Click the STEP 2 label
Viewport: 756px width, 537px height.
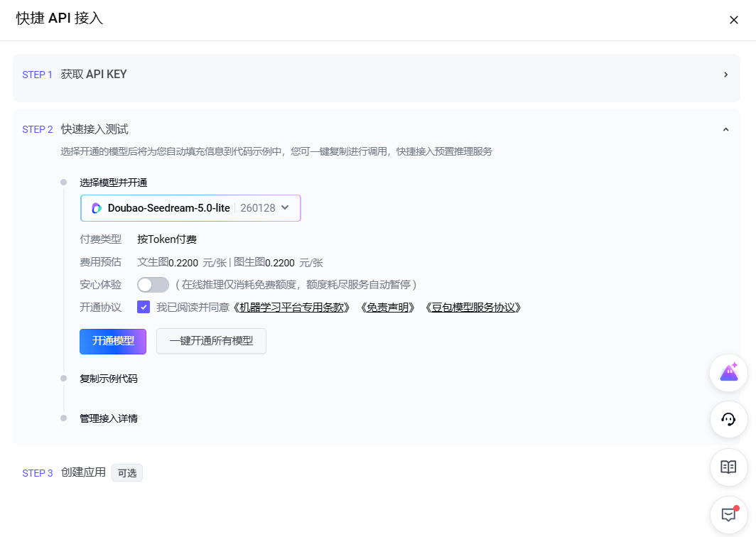coord(37,130)
